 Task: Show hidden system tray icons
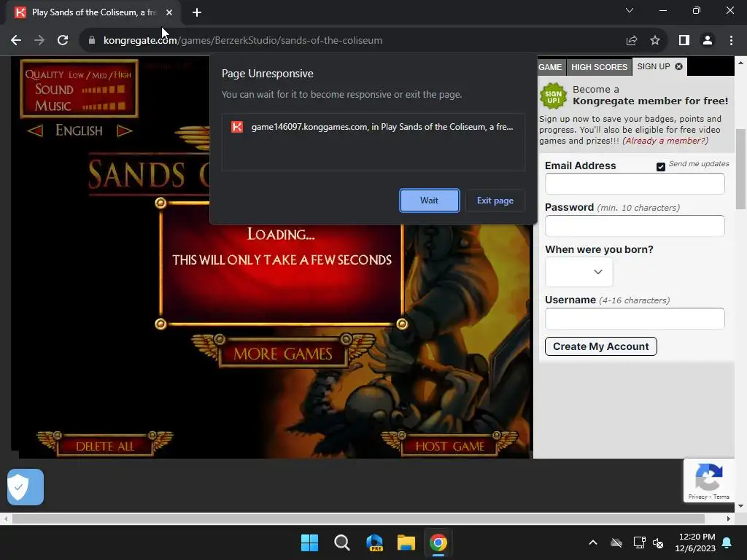tap(593, 542)
